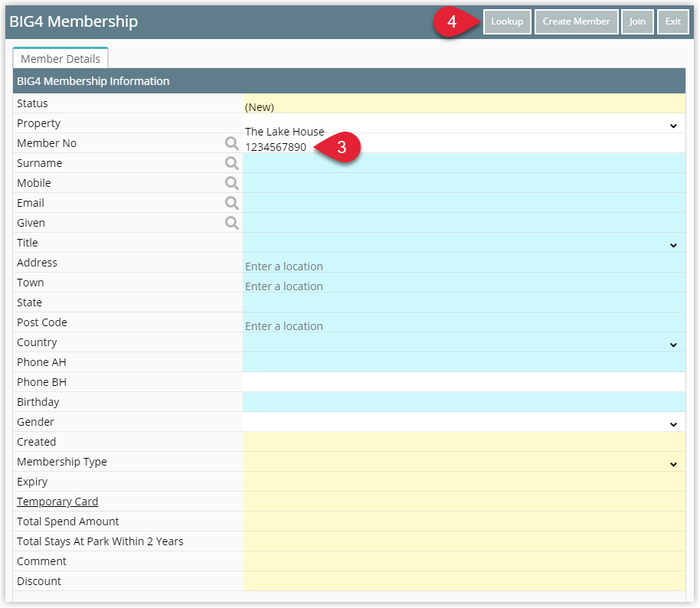700x608 pixels.
Task: Focus the Mobile input field
Action: (x=464, y=183)
